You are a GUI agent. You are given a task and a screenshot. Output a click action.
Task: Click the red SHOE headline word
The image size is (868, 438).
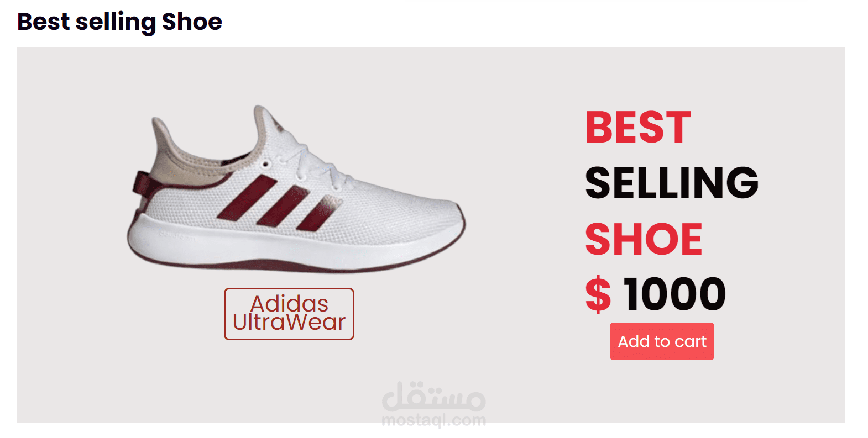(x=644, y=239)
